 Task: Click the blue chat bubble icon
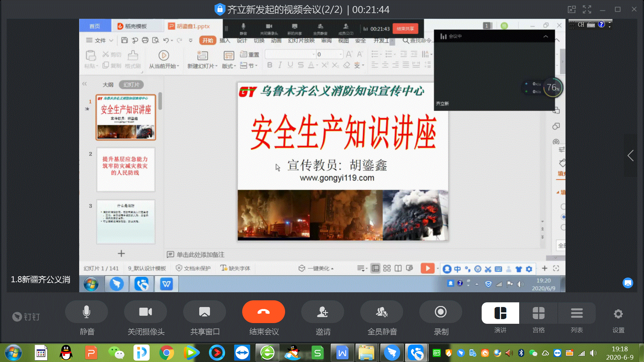tap(628, 283)
